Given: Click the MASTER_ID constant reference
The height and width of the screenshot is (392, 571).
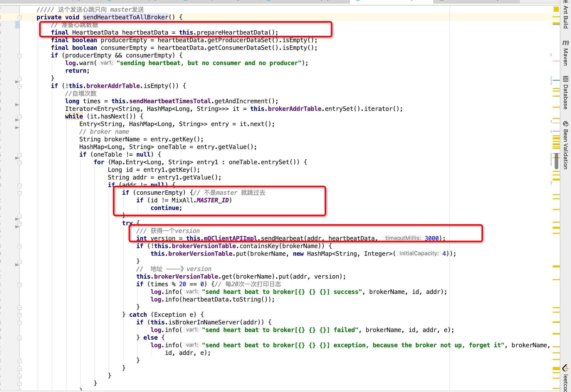Looking at the screenshot, I should click(x=213, y=200).
